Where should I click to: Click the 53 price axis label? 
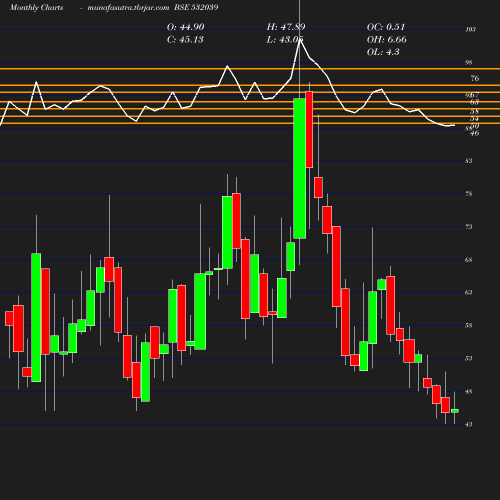(x=469, y=358)
